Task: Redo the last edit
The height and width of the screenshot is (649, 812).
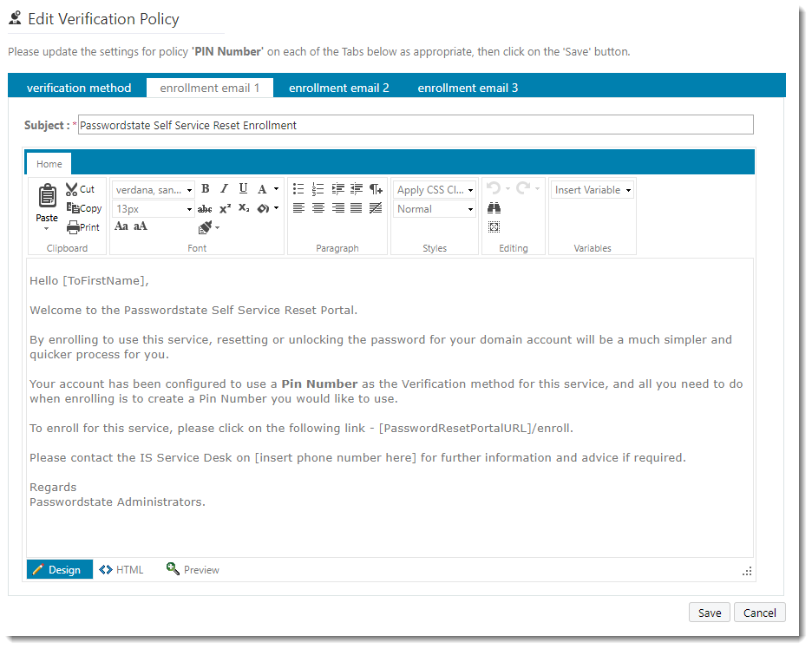Action: (x=523, y=188)
